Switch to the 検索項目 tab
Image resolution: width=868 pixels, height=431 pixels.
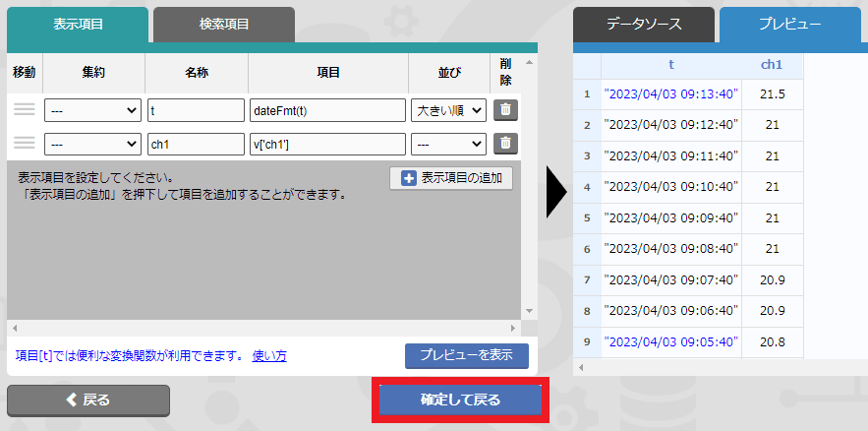(x=224, y=24)
